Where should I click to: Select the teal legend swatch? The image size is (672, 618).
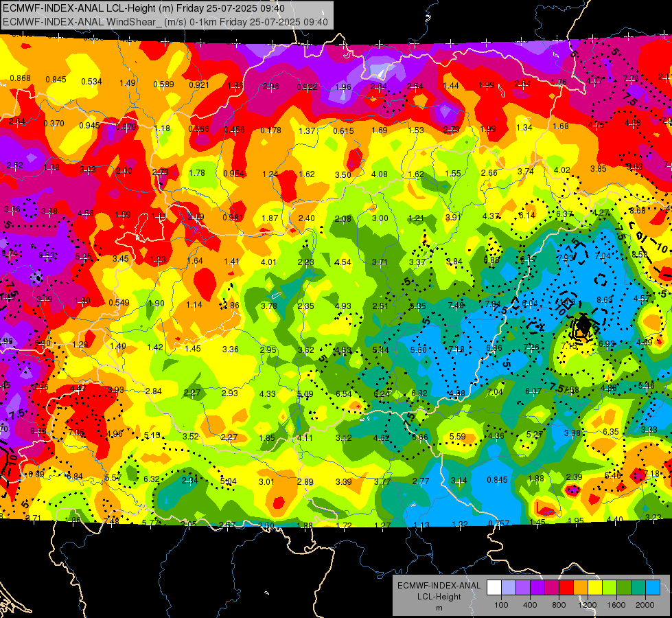tap(638, 588)
